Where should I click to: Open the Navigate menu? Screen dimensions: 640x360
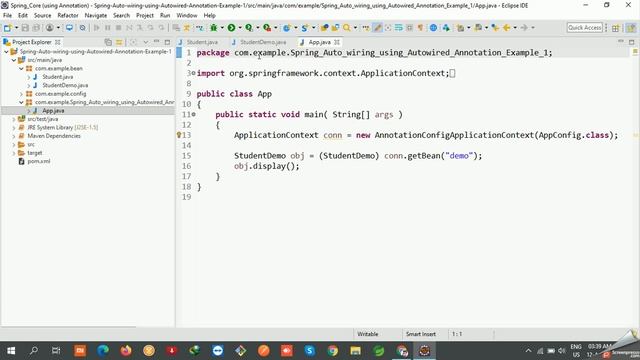pos(96,15)
